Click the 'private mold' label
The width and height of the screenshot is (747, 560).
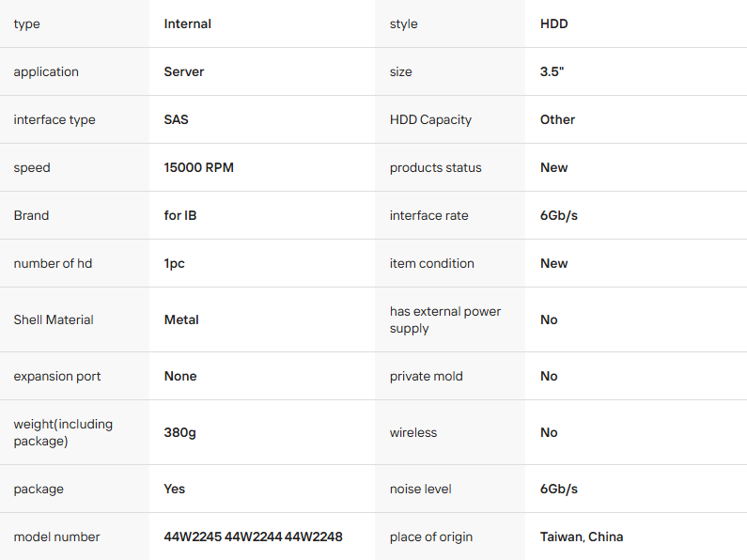coord(426,376)
